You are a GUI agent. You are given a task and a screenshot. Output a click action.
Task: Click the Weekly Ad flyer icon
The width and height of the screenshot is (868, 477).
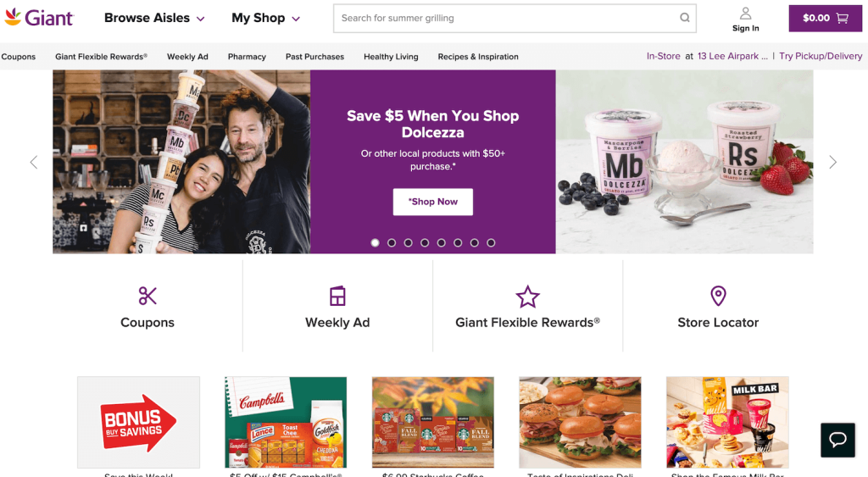(337, 296)
